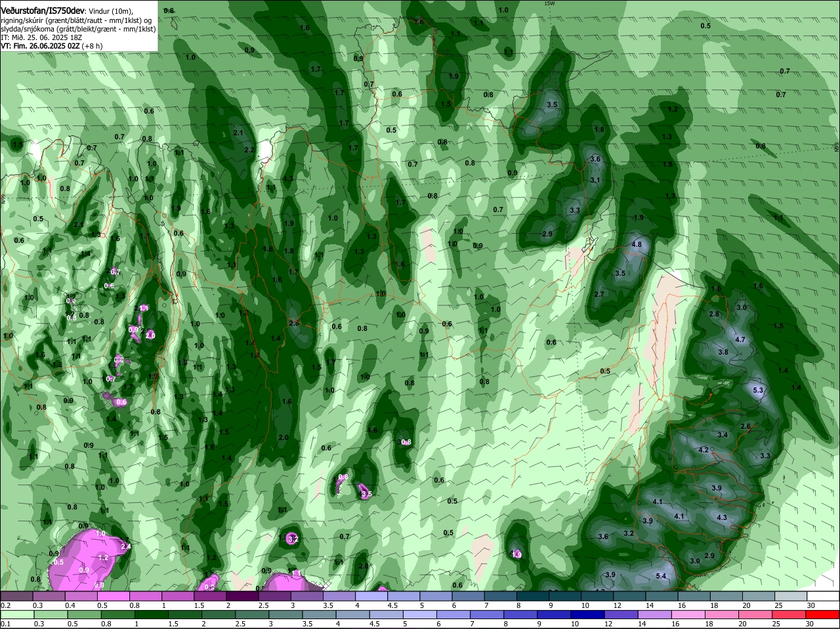840x629 pixels.
Task: Click the bright pink 0.5–0.8 swatch in upper legend
Action: point(114,596)
